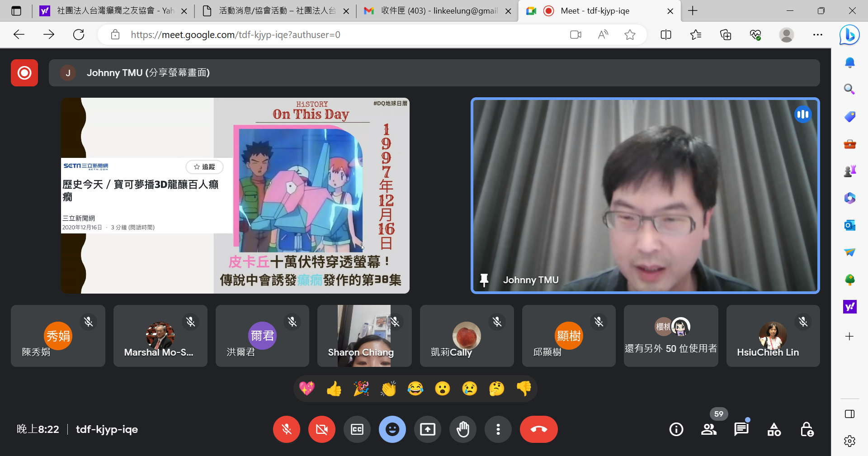Toggle split screen in Edge toolbar

point(666,35)
